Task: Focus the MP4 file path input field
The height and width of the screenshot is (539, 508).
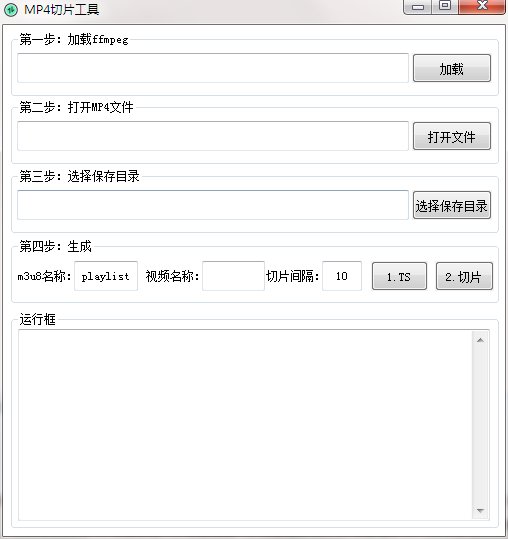Action: pyautogui.click(x=213, y=136)
